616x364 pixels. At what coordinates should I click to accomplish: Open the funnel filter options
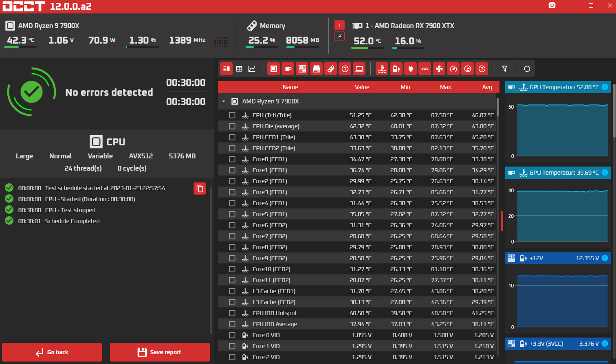[505, 69]
